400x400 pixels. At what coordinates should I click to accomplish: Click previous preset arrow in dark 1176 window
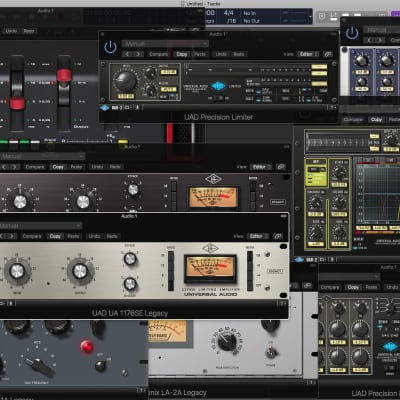[x=4, y=167]
